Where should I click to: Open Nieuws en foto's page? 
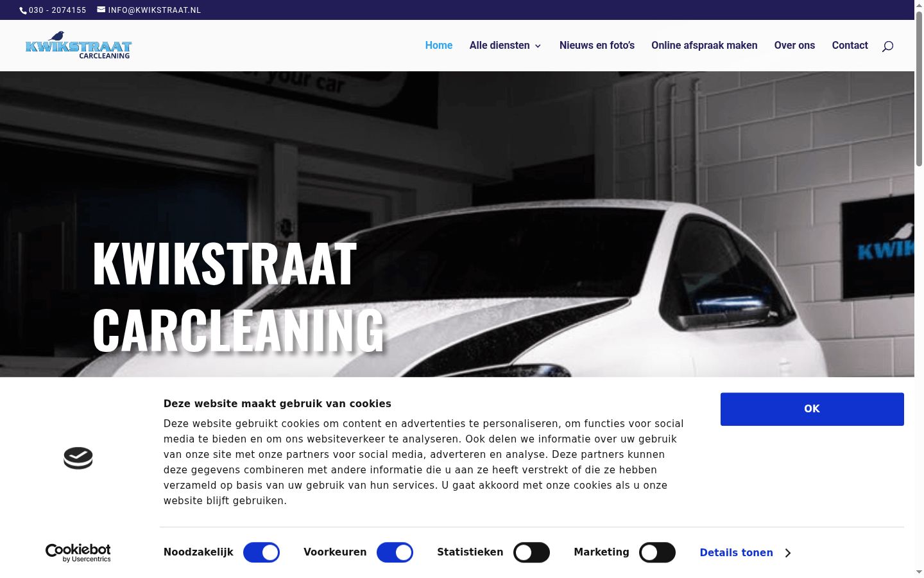(x=597, y=46)
